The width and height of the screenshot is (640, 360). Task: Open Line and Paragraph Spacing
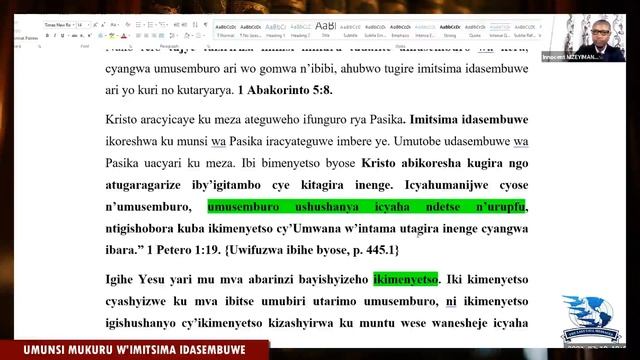(x=173, y=36)
